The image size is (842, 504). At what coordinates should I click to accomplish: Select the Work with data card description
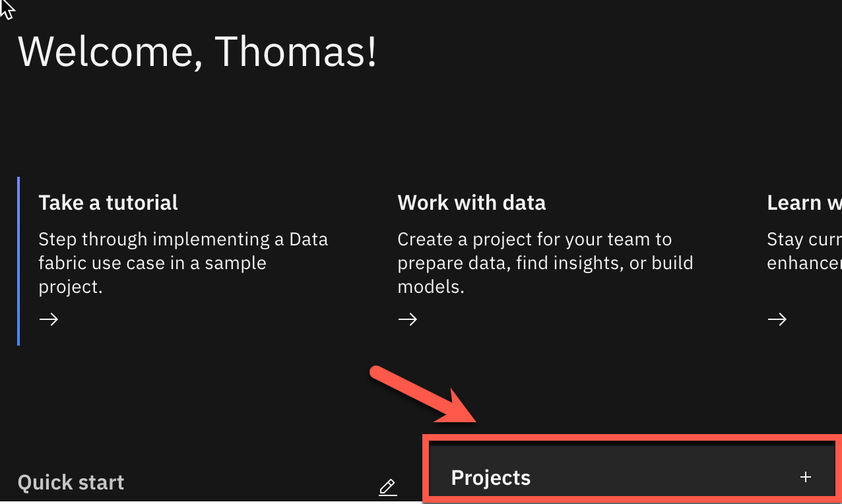pyautogui.click(x=545, y=263)
